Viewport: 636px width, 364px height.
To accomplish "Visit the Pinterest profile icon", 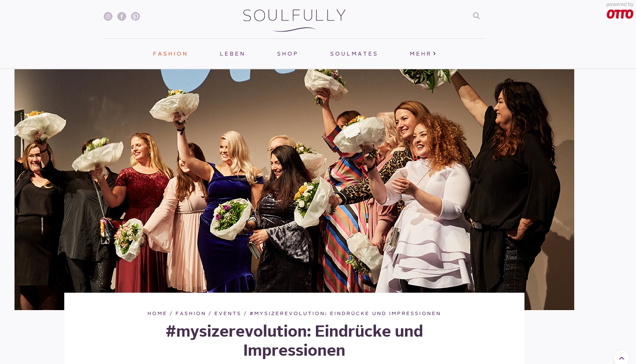I will pos(135,17).
